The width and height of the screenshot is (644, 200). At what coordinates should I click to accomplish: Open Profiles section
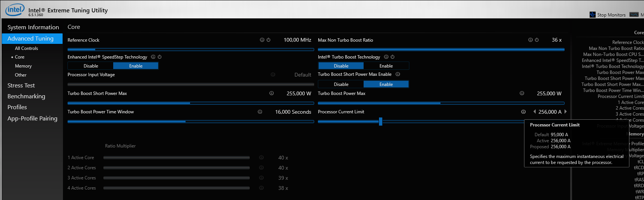click(17, 107)
